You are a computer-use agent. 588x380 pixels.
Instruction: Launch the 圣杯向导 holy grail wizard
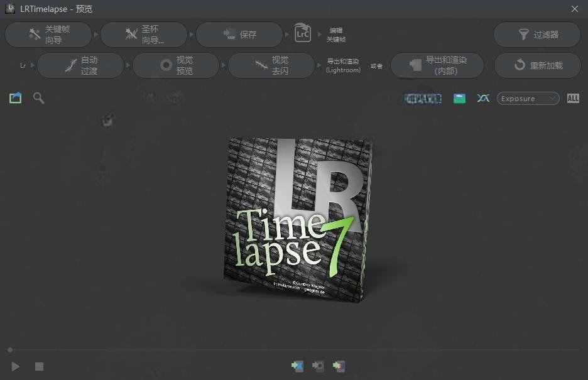pyautogui.click(x=144, y=35)
